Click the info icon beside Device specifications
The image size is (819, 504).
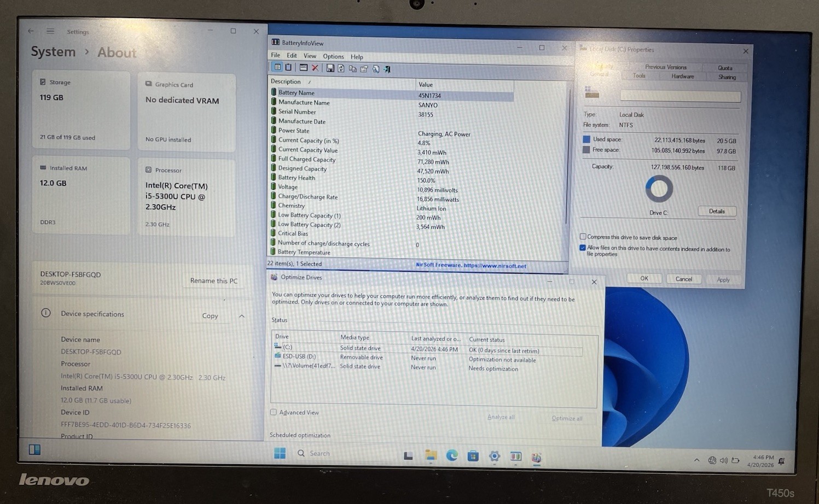46,313
